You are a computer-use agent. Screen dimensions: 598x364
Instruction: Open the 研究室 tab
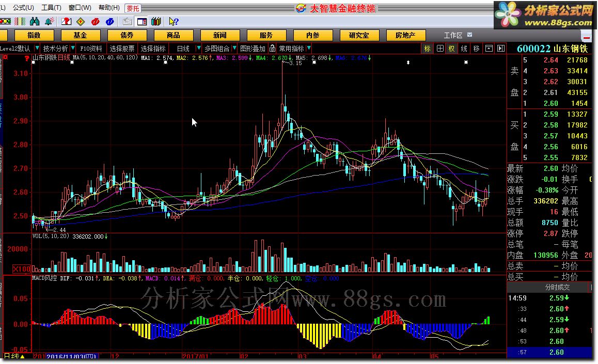tap(359, 35)
